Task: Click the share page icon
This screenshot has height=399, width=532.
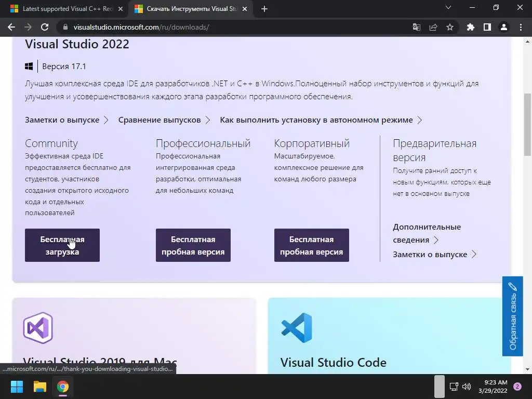Action: tap(433, 27)
